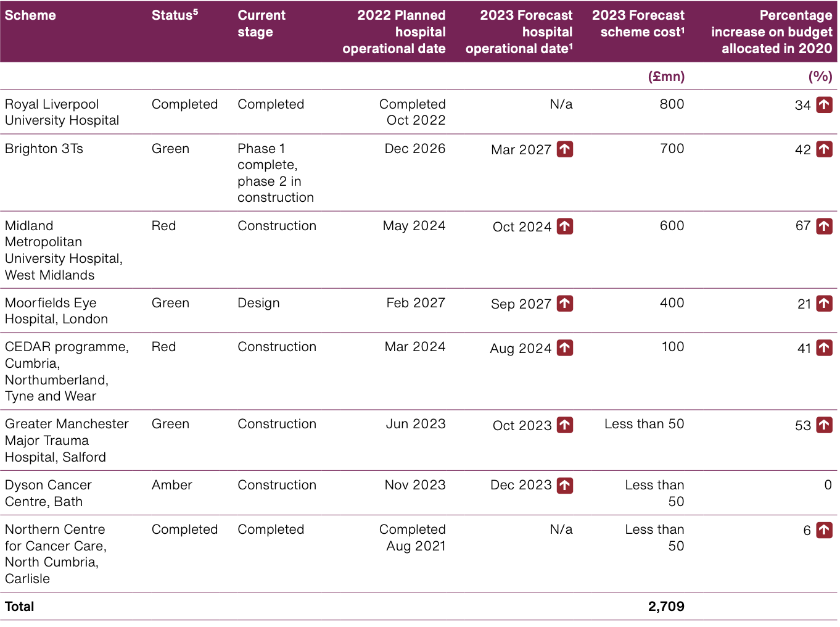Select the Scheme column header
Screen dimensions: 840x627
(30, 15)
